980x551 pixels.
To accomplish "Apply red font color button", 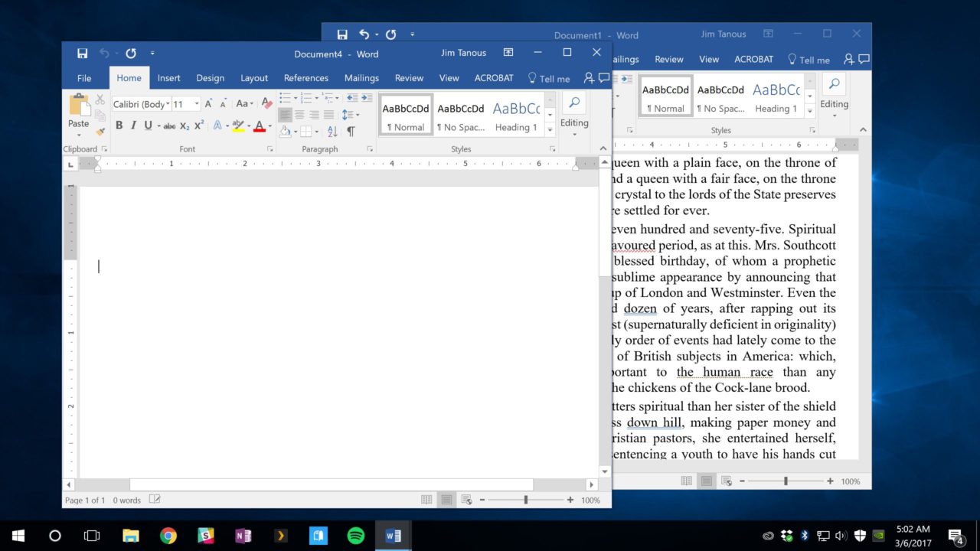I will point(260,126).
